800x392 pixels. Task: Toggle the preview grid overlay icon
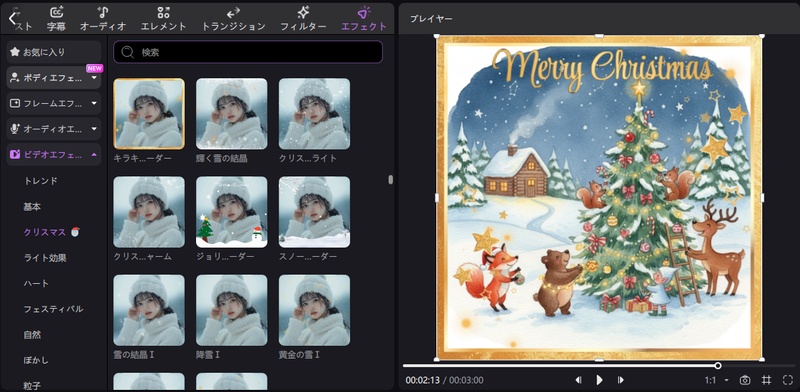coord(766,380)
